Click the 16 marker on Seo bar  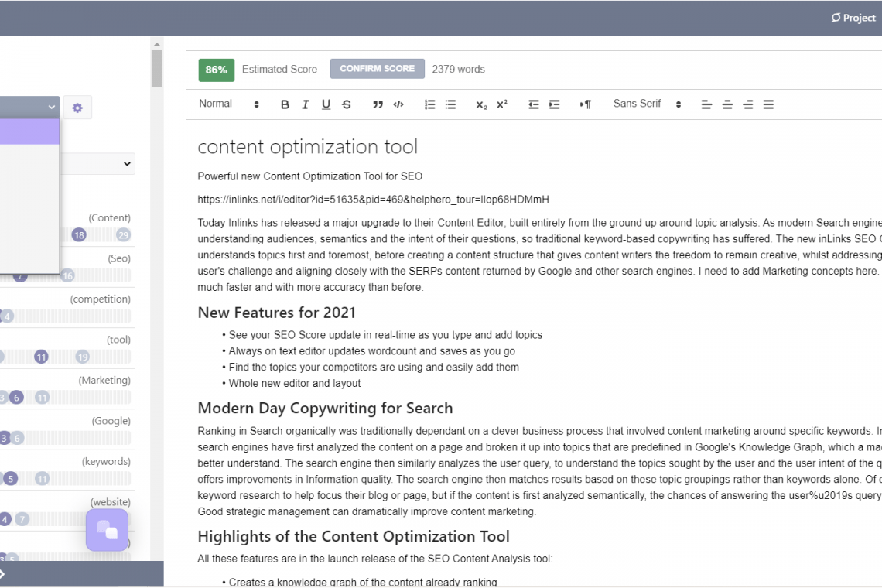[x=67, y=275]
